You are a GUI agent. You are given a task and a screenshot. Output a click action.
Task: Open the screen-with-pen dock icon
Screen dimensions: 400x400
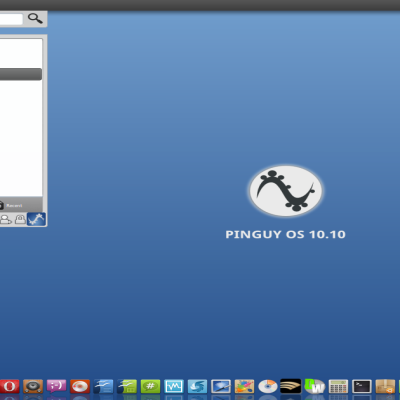221,387
